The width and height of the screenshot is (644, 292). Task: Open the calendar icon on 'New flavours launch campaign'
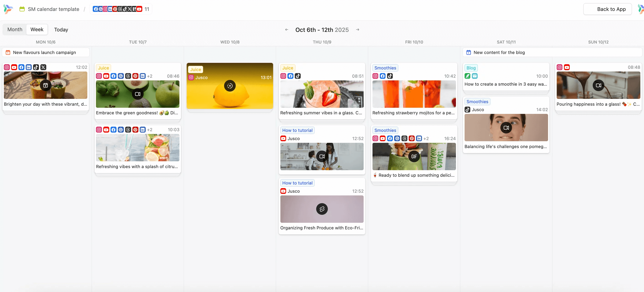pos(8,52)
